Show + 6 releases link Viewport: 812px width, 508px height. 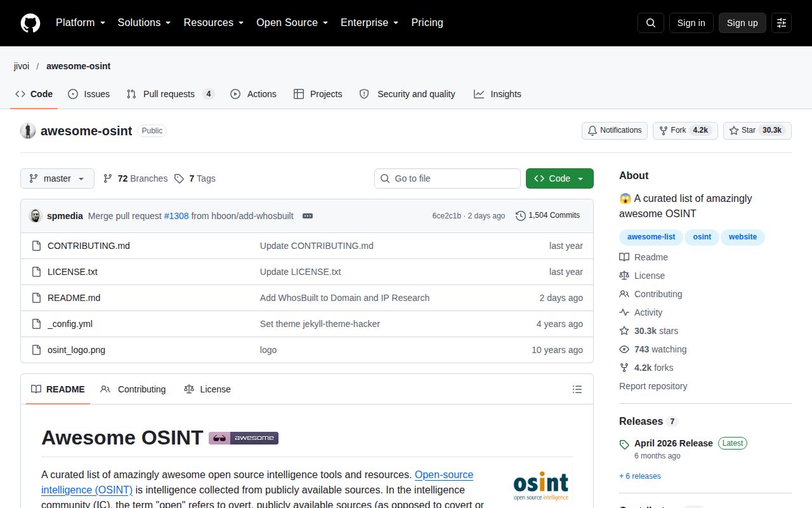(x=640, y=476)
